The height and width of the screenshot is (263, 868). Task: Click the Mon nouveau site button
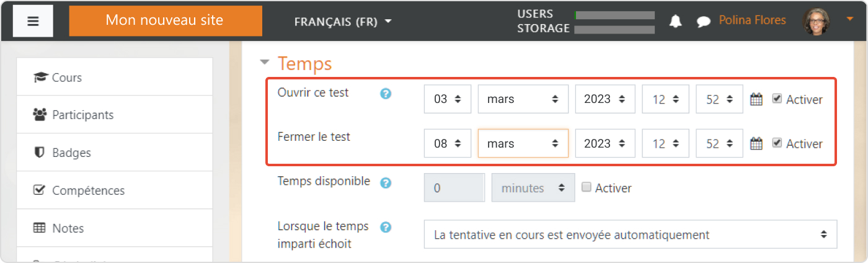[x=166, y=20]
